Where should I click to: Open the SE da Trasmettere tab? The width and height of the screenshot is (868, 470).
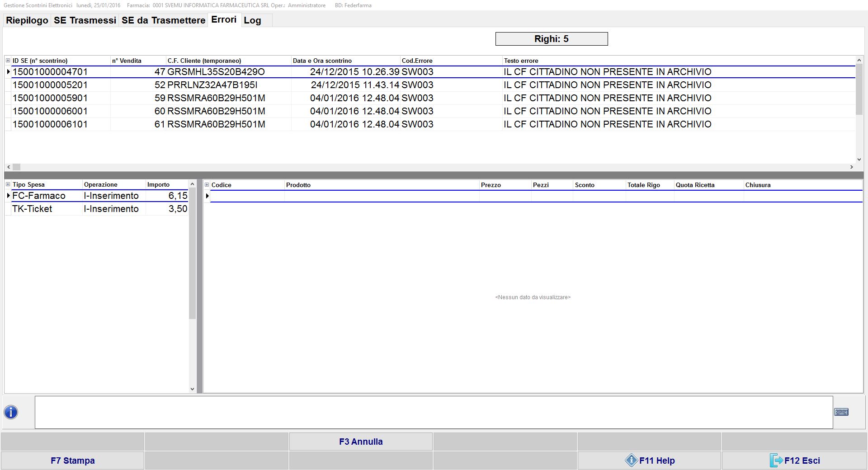[x=163, y=20]
